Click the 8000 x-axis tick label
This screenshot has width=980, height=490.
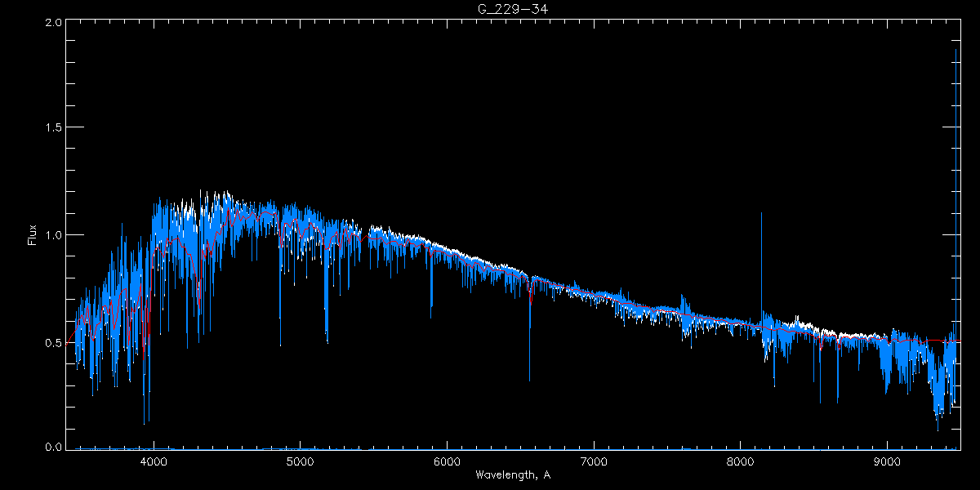point(741,461)
